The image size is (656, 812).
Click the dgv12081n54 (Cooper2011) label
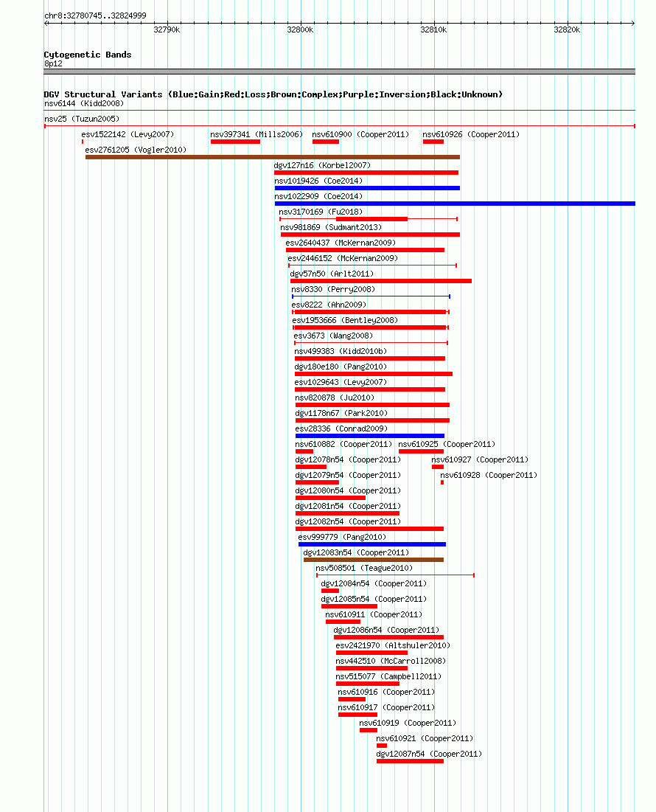348,507
